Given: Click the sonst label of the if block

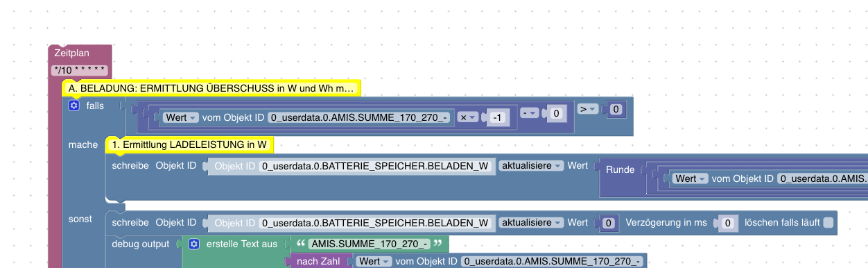Looking at the screenshot, I should point(80,219).
